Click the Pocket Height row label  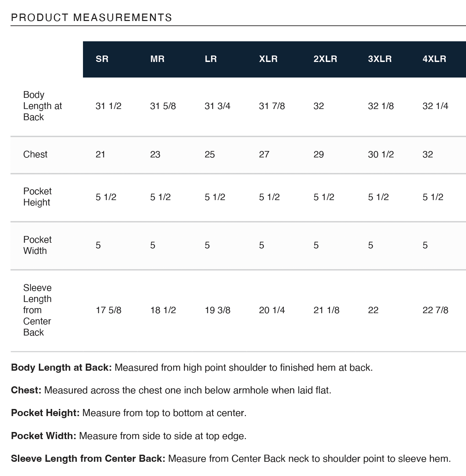point(37,197)
